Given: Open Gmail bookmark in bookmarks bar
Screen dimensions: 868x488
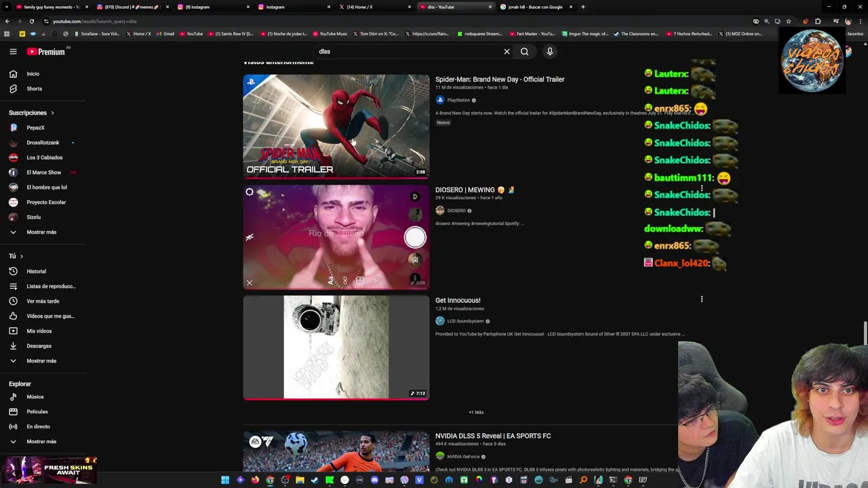Looking at the screenshot, I should point(165,33).
